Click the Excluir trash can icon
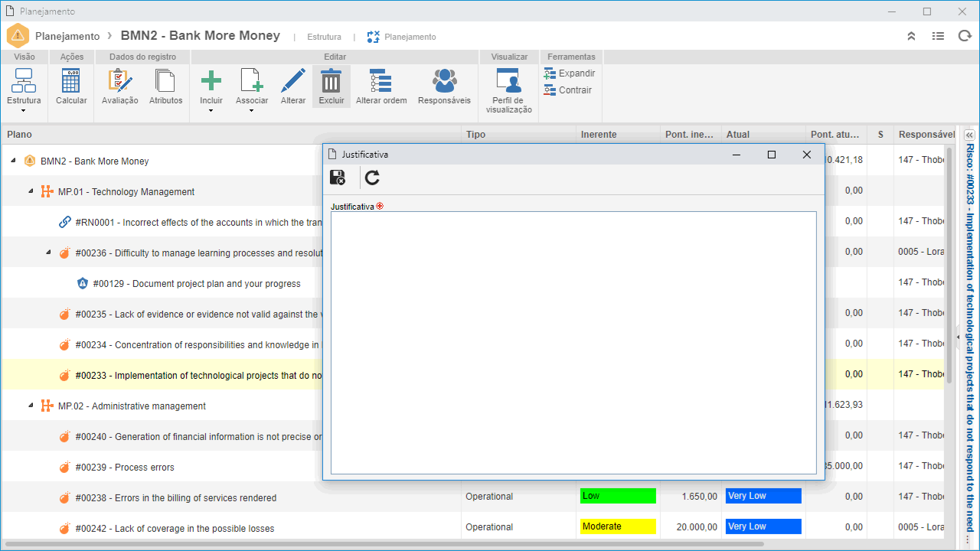Image resolution: width=980 pixels, height=551 pixels. tap(332, 81)
